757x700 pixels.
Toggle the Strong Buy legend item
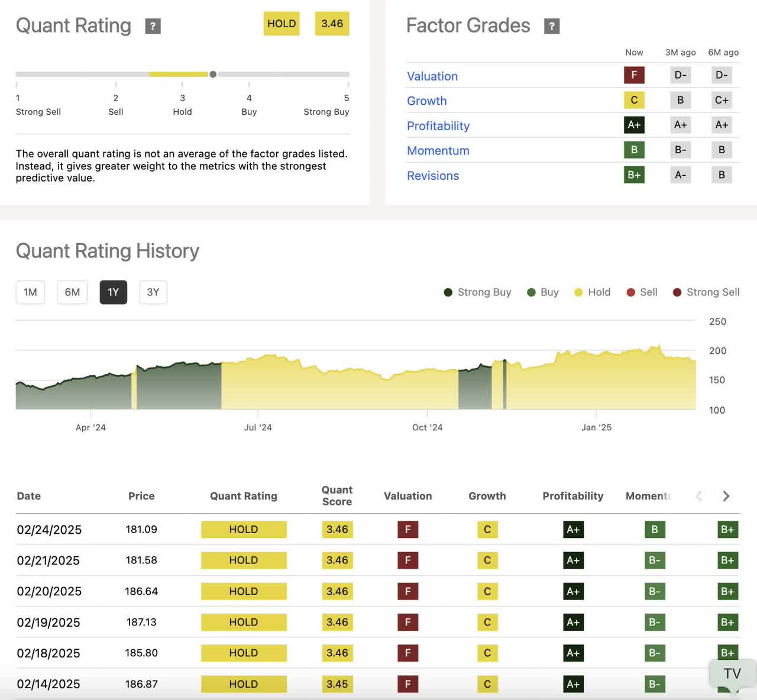click(x=477, y=292)
